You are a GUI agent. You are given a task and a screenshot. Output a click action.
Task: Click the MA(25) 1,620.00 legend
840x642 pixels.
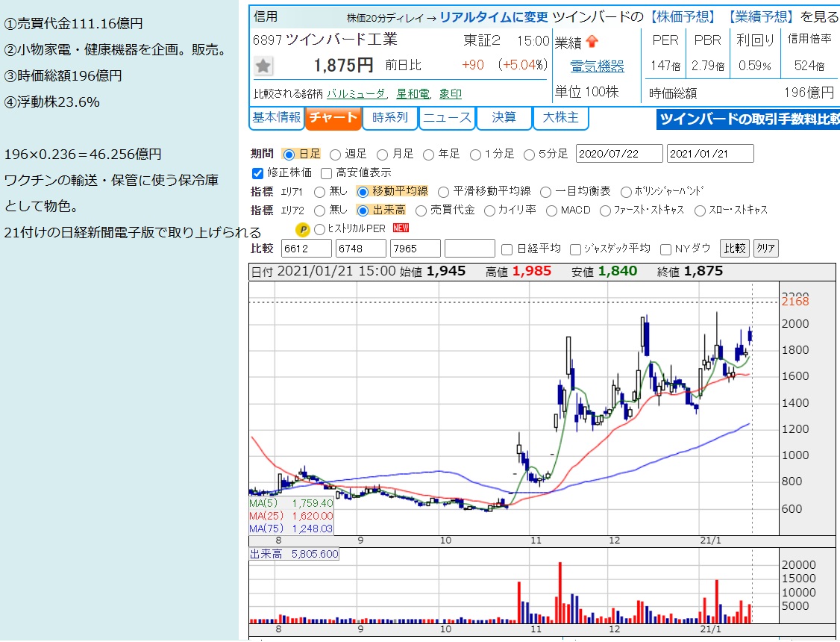tap(291, 516)
